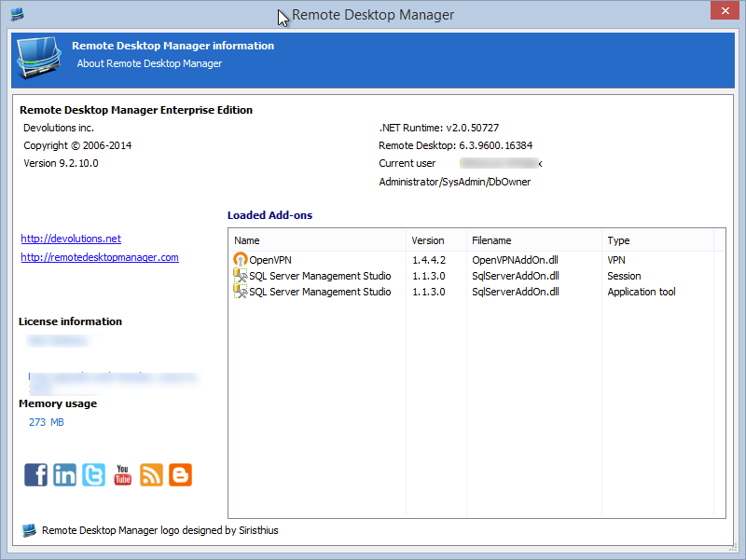Click the About Remote Desktop Manager subtitle
The width and height of the screenshot is (746, 560).
point(149,63)
